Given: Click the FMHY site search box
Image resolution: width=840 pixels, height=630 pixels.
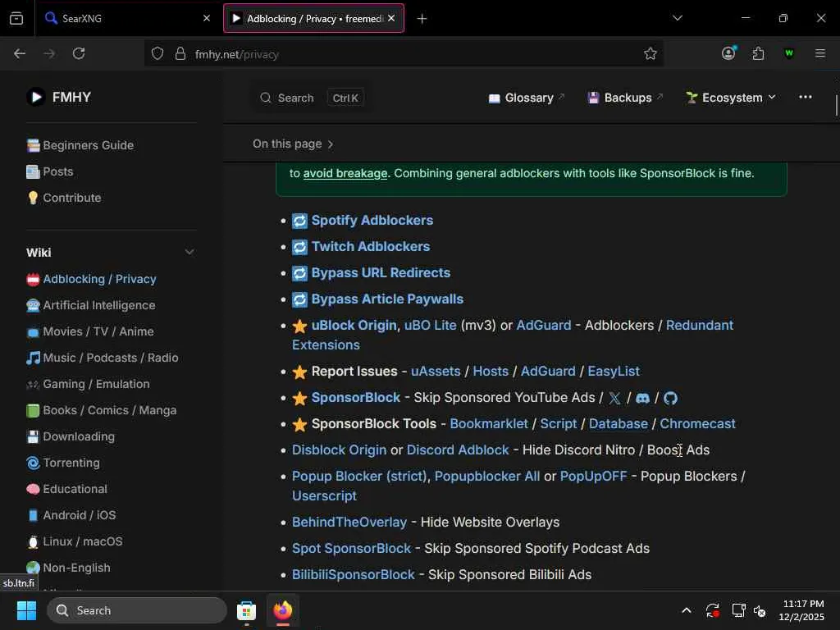Looking at the screenshot, I should coord(313,98).
